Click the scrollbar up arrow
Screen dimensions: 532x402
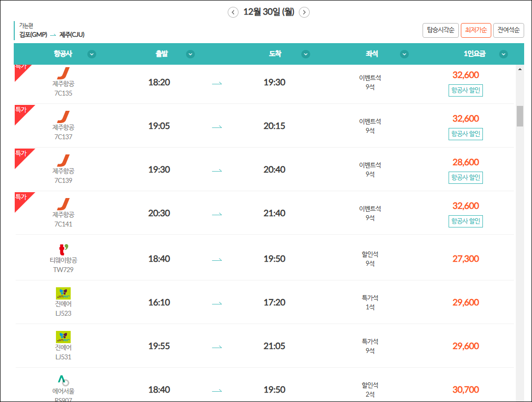[520, 69]
